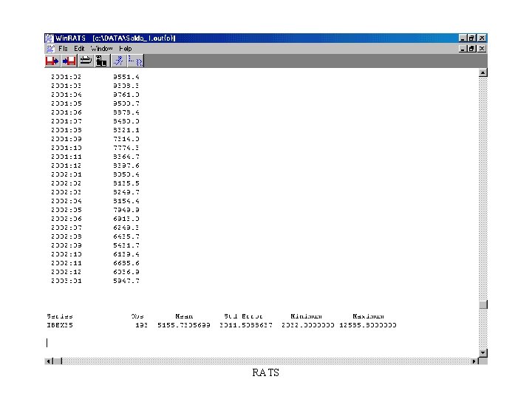Viewport: 532px width, 399px height.
Task: Click the WinRATS application icon in title bar
Action: [x=50, y=38]
